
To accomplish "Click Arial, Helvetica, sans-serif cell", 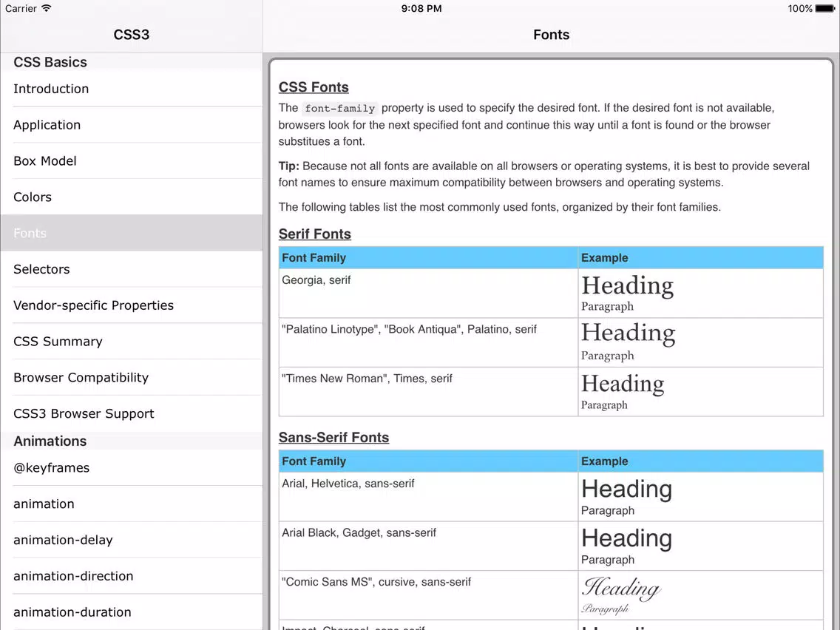I will [428, 497].
